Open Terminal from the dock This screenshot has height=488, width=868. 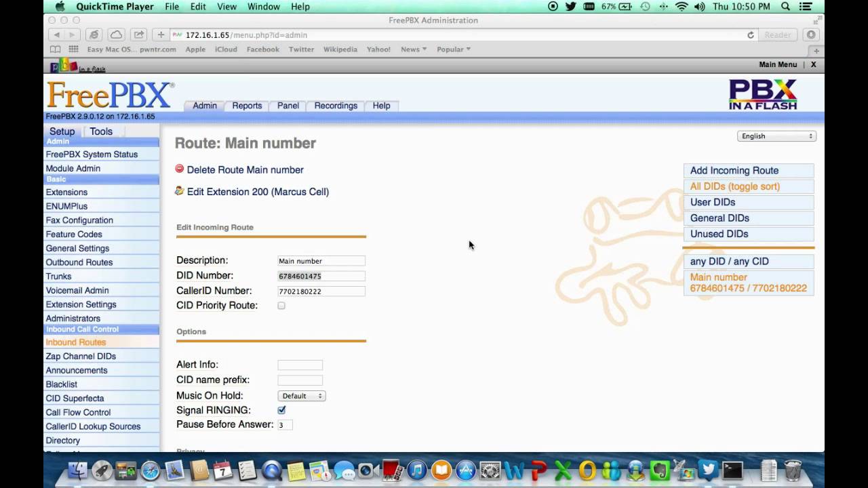pos(732,470)
